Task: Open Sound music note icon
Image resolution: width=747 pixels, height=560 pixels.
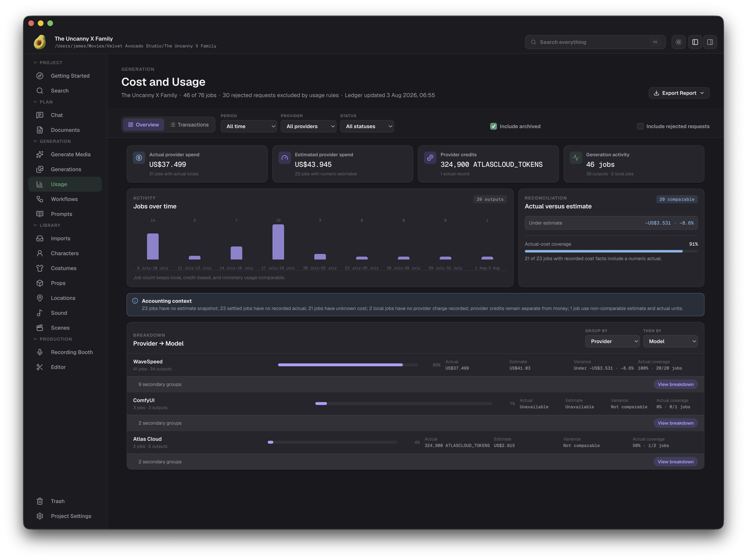Action: click(40, 313)
